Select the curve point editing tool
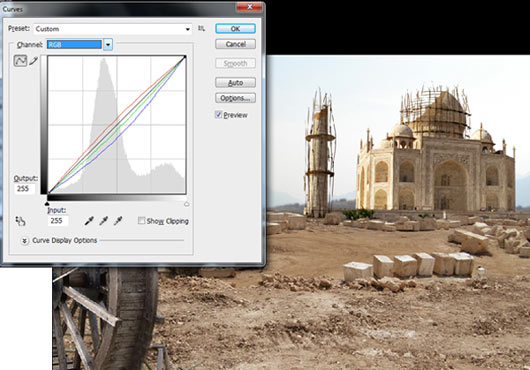Screen dimensions: 530x370 [20, 61]
